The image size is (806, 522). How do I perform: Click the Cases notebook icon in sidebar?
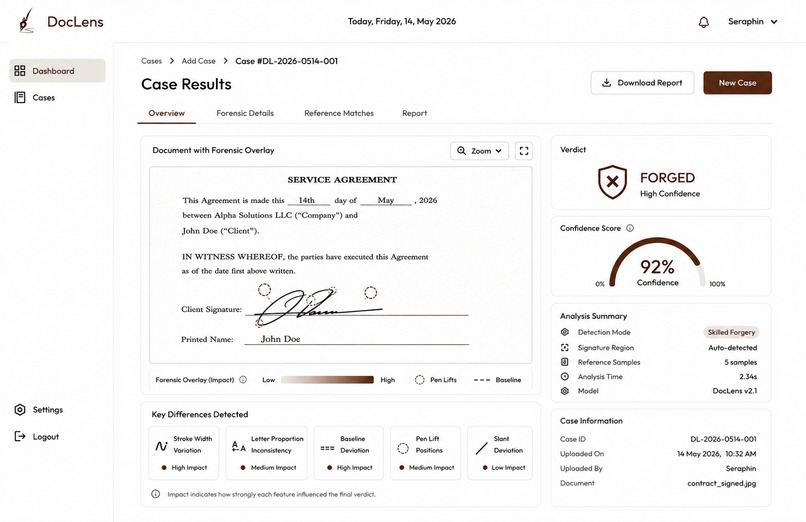(20, 97)
